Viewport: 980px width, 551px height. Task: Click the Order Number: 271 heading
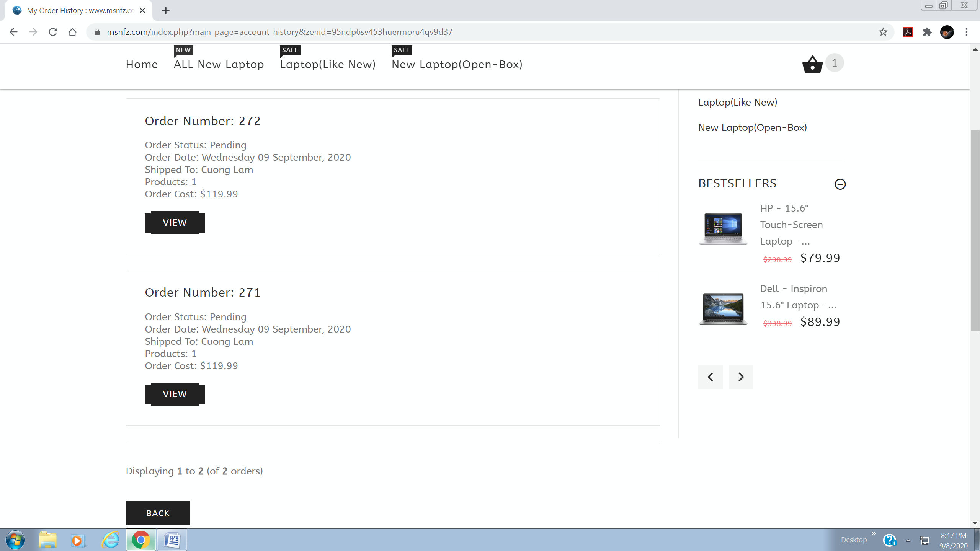tap(203, 292)
